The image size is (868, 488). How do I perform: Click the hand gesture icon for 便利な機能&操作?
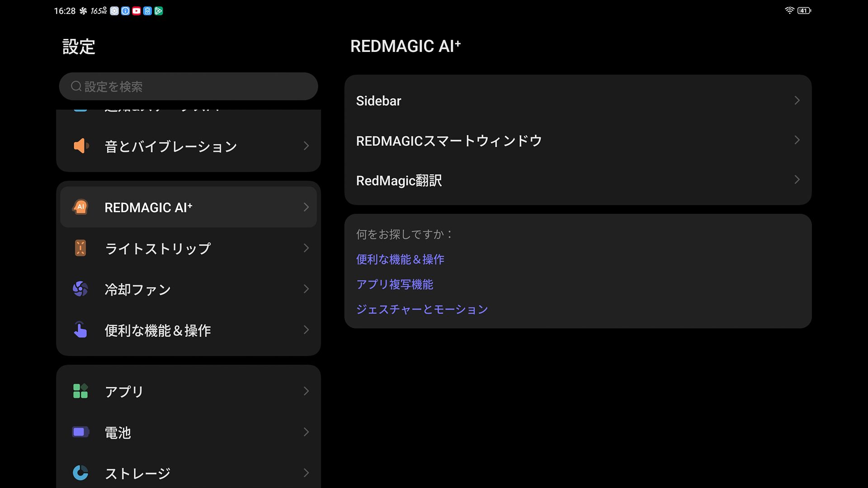click(x=80, y=330)
